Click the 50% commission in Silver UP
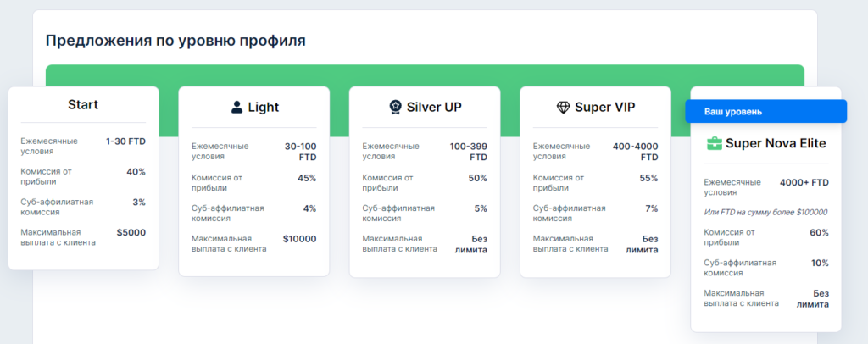Image resolution: width=868 pixels, height=344 pixels. point(477,178)
